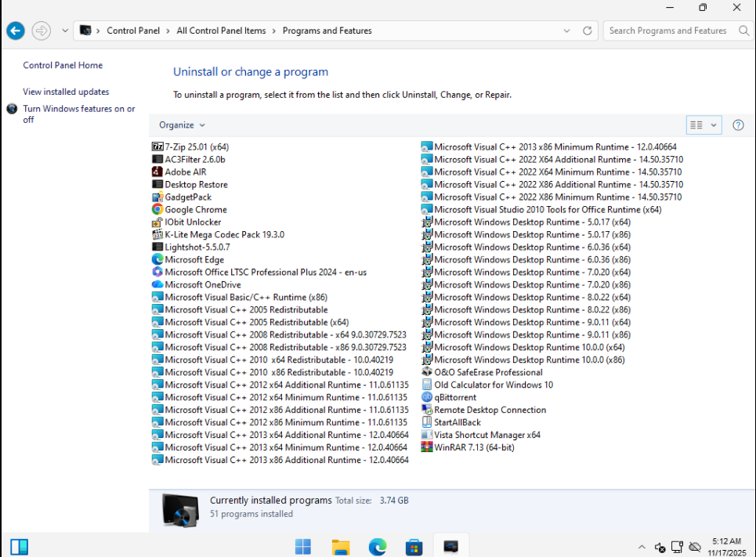Click the WinRAR 7.13 books icon
This screenshot has width=756, height=557.
point(427,447)
